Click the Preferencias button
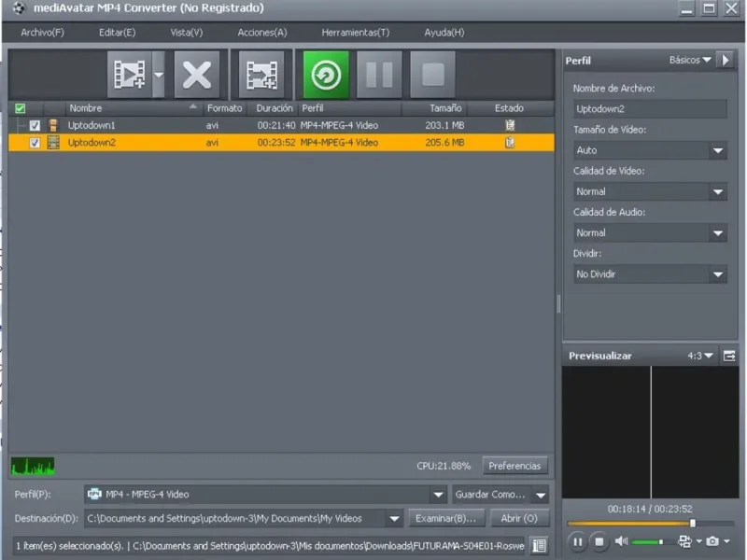The height and width of the screenshot is (560, 747). click(514, 466)
